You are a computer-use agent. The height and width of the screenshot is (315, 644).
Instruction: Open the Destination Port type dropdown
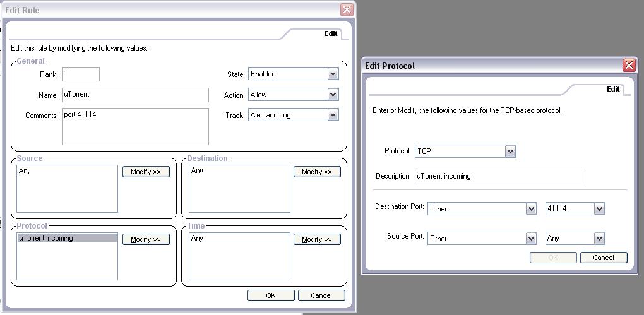[x=482, y=208]
